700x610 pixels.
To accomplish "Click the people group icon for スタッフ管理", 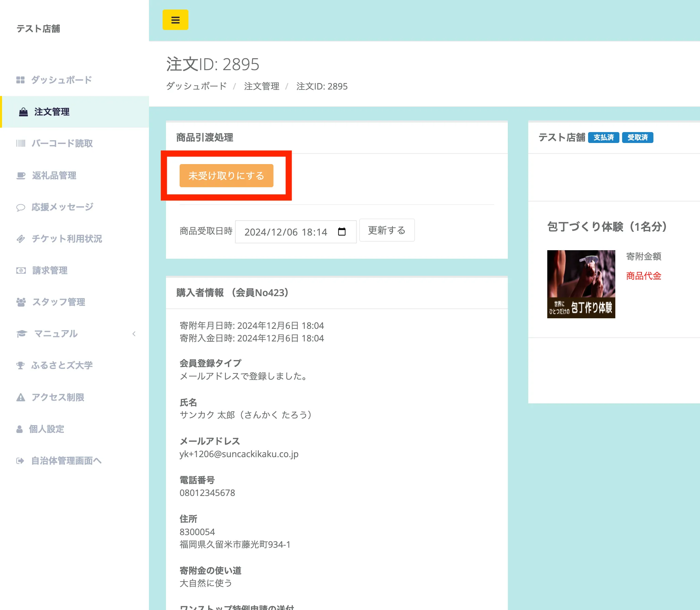I will click(21, 302).
